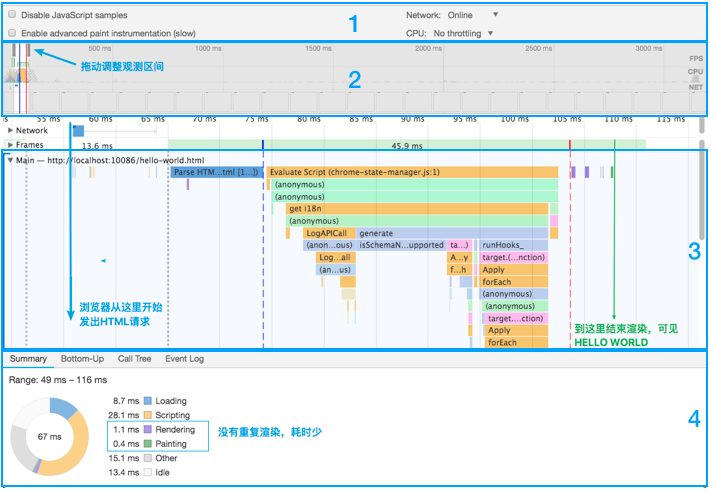Click the Rendering color swatch in legend
711x493 pixels.
click(x=148, y=430)
